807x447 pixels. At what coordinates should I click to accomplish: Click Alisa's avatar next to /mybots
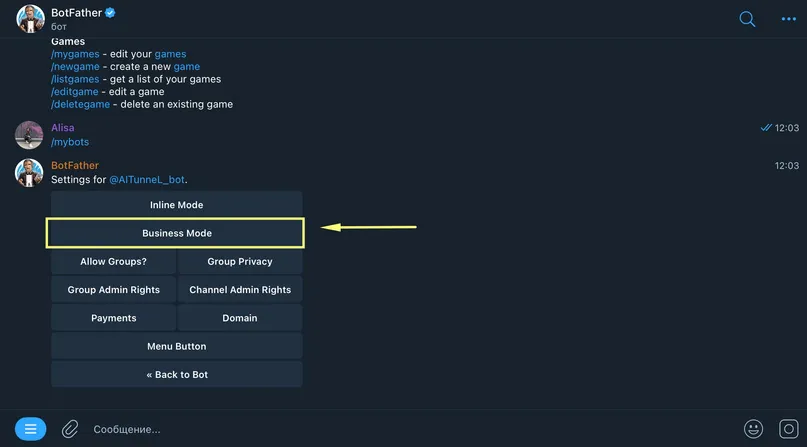29,135
